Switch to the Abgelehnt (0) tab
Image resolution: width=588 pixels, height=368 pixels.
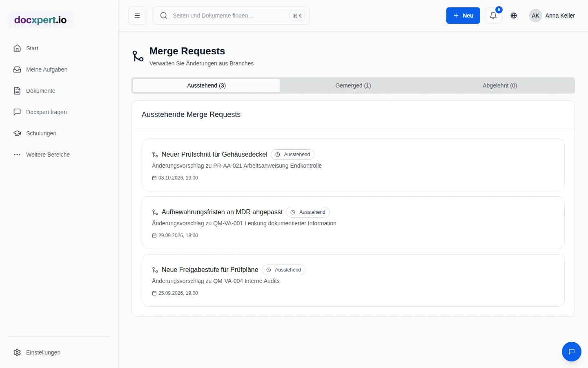click(x=500, y=85)
